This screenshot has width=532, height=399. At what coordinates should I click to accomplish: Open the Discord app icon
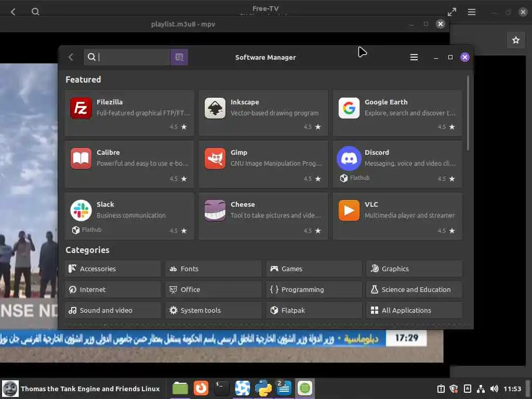(x=349, y=158)
